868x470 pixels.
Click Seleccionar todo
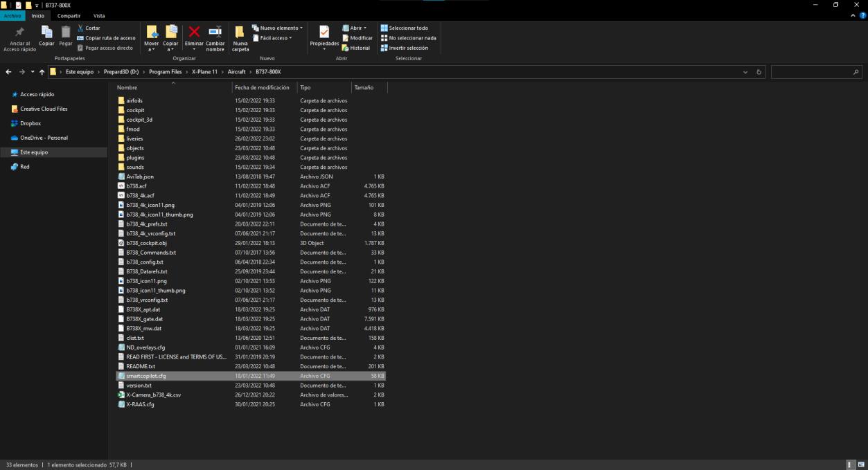click(x=404, y=28)
